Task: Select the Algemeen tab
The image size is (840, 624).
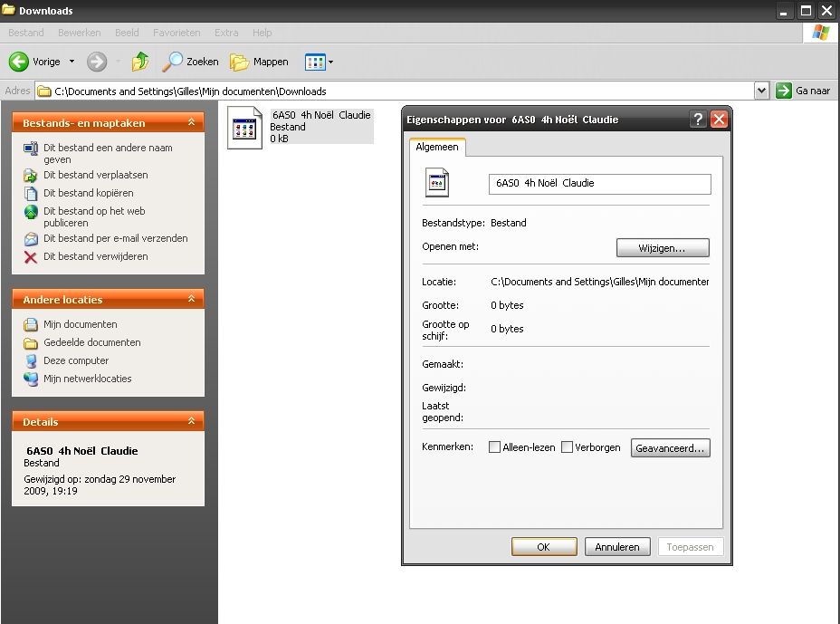Action: 437,147
